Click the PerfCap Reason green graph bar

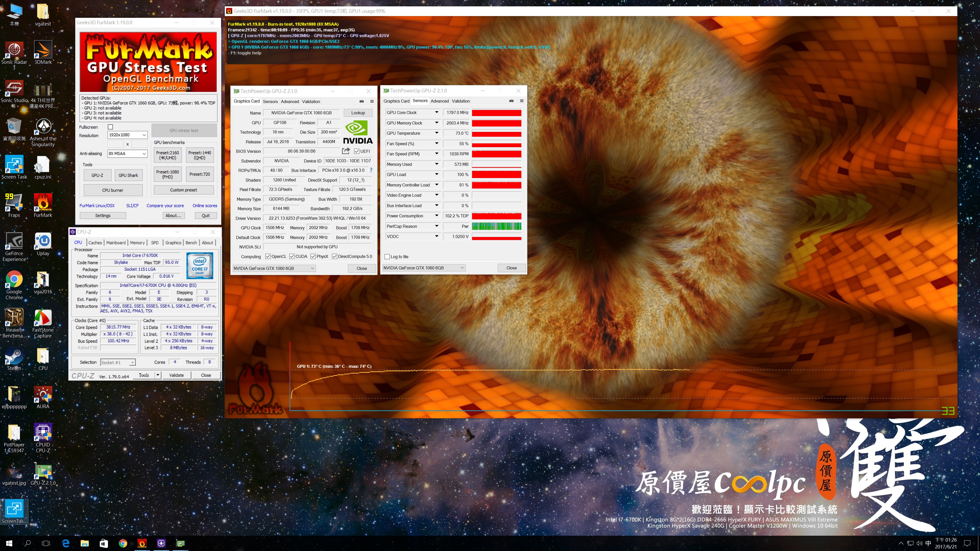click(x=496, y=226)
